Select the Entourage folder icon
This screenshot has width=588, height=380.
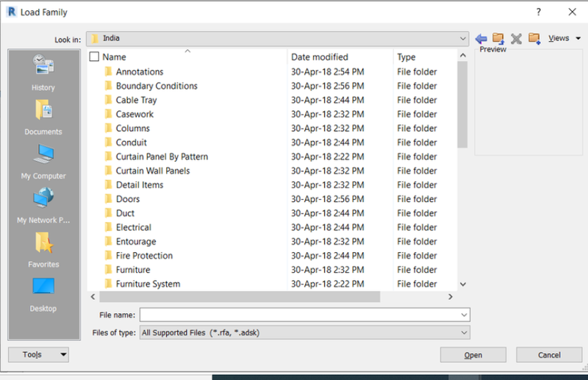[108, 241]
